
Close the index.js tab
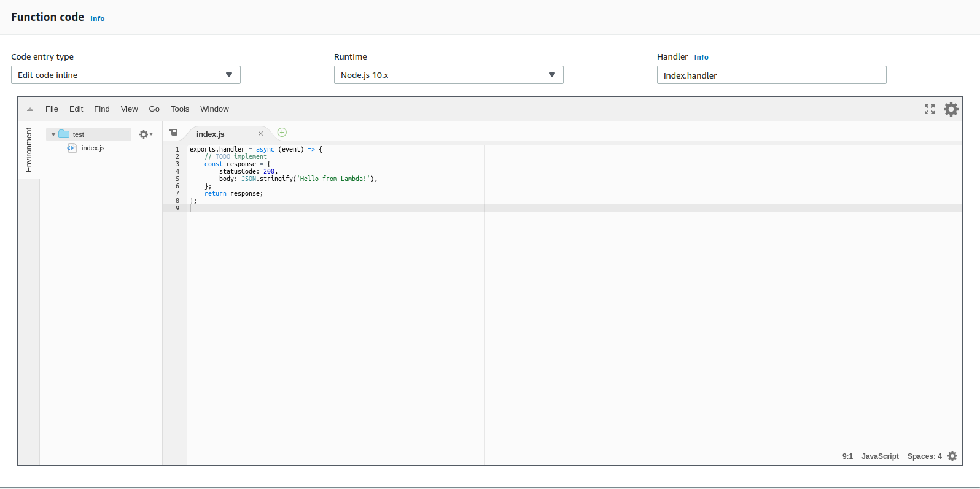(x=260, y=134)
